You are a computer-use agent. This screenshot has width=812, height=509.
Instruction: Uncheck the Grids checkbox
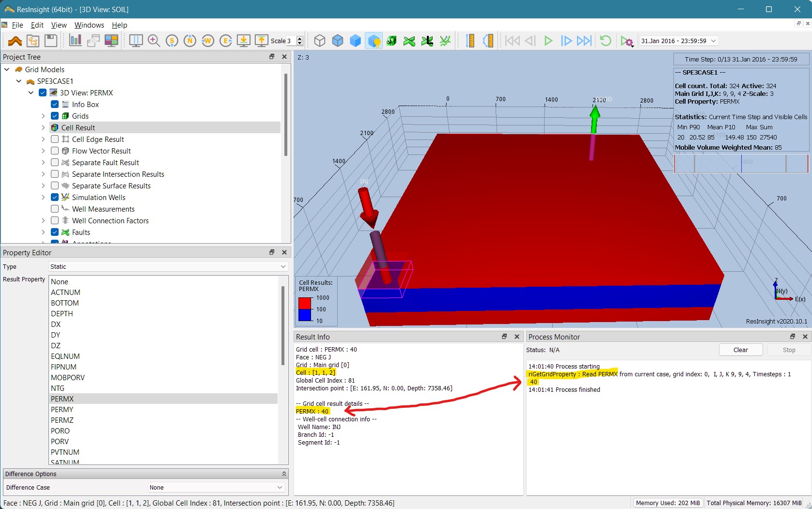pos(55,116)
